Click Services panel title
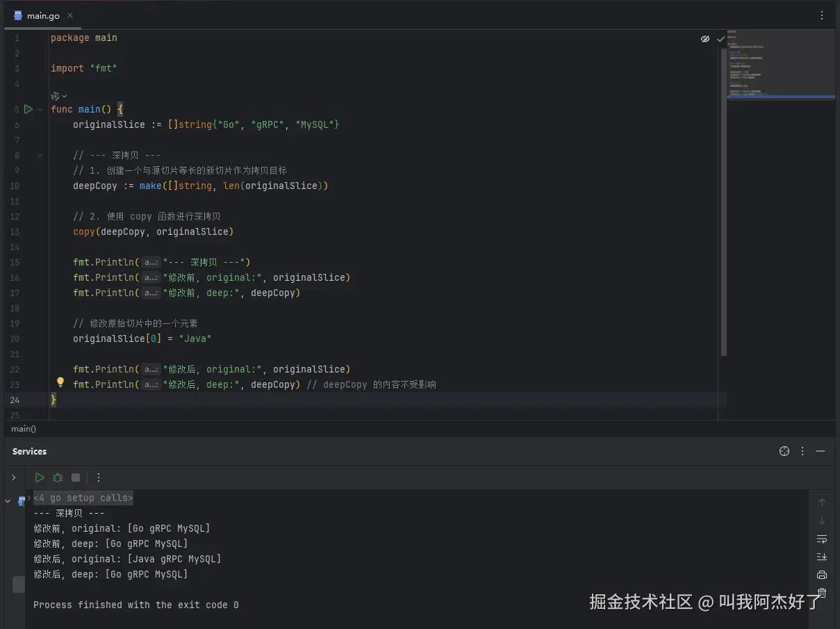This screenshot has width=840, height=629. point(30,451)
